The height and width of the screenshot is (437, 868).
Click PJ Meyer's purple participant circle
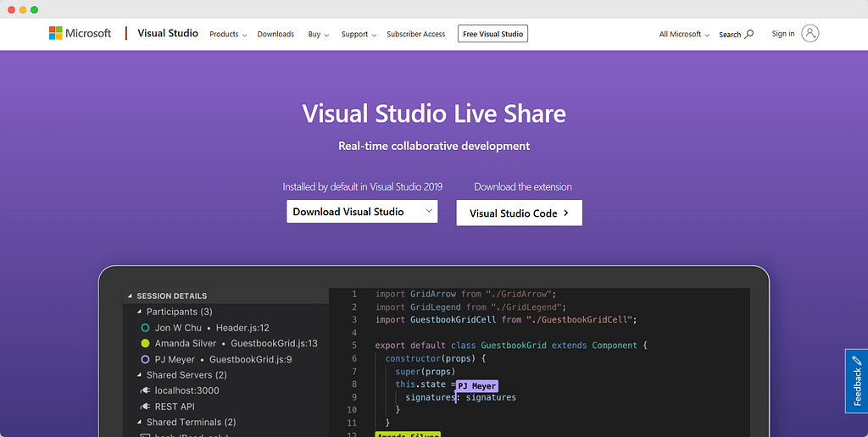145,360
